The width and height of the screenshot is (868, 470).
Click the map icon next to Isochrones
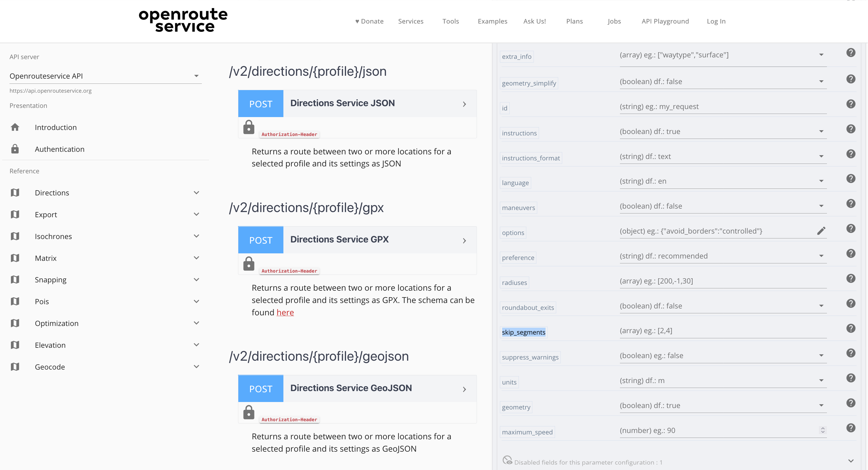click(x=15, y=236)
